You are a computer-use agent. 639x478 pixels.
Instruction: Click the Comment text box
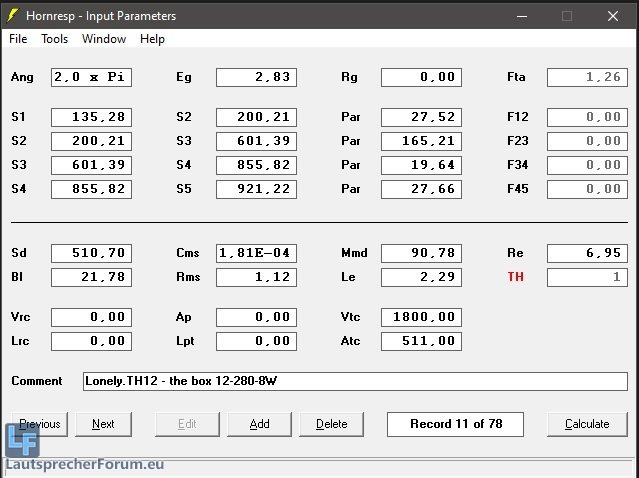(354, 381)
